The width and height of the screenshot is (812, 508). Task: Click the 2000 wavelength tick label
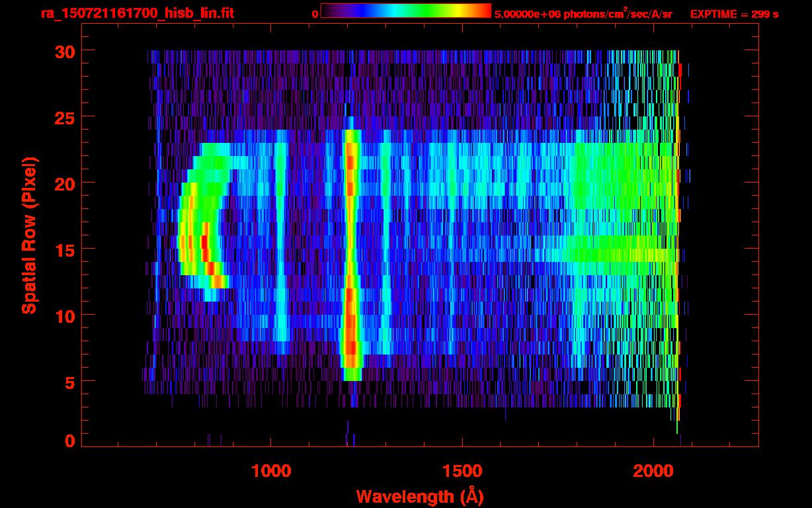[x=653, y=470]
